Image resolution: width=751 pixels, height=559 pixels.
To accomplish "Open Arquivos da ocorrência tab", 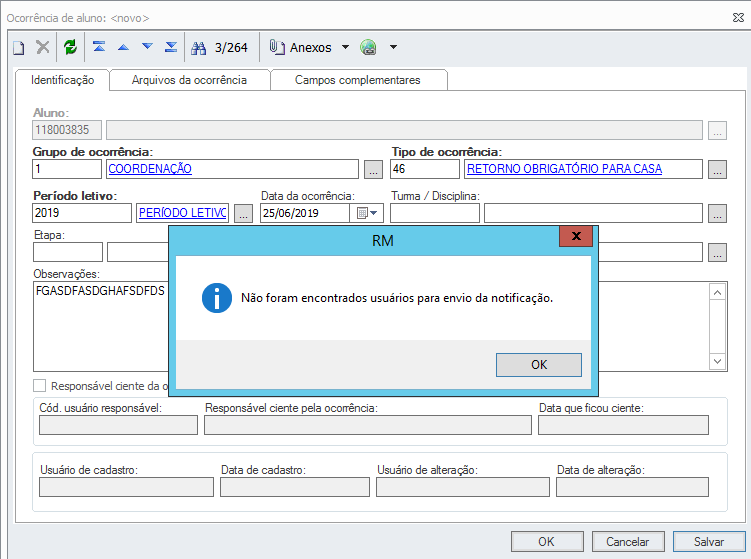I will [x=189, y=80].
